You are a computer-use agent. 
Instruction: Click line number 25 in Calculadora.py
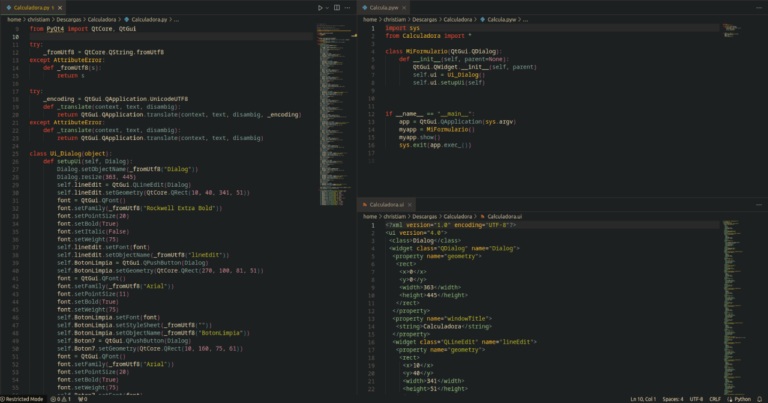(x=15, y=154)
